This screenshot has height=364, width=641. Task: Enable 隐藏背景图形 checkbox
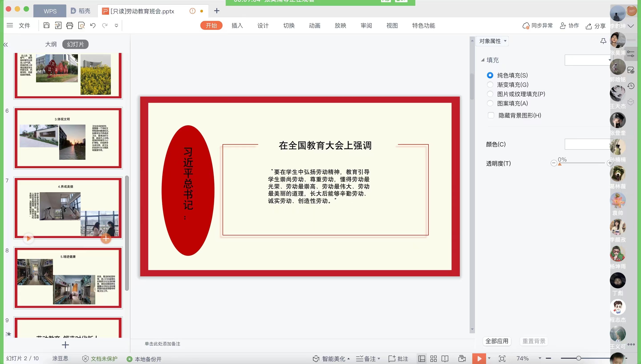tap(491, 115)
